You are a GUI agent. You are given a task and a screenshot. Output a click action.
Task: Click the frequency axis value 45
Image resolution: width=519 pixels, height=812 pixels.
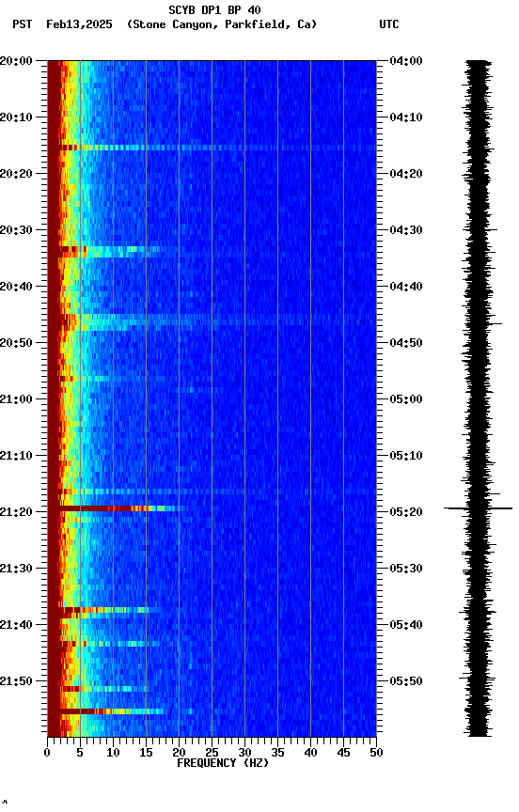(343, 754)
